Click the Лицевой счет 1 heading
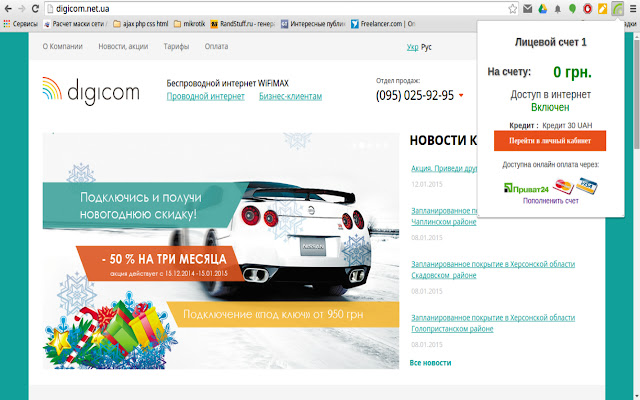Screen dimensions: 640x400 coord(550,42)
